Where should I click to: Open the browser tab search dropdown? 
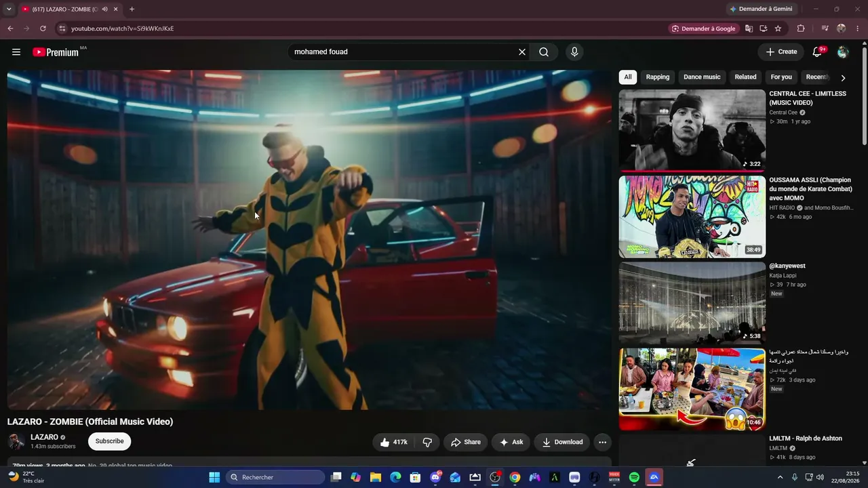point(9,9)
